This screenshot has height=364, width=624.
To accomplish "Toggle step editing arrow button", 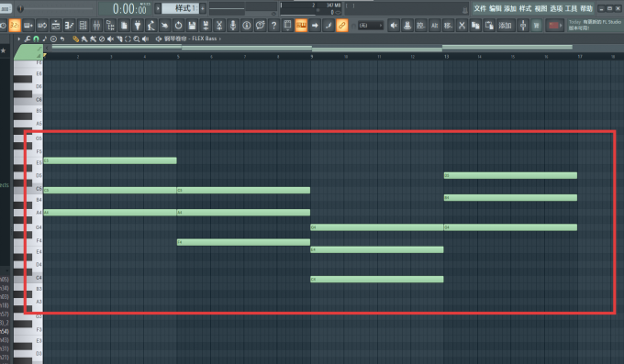I will click(x=315, y=26).
